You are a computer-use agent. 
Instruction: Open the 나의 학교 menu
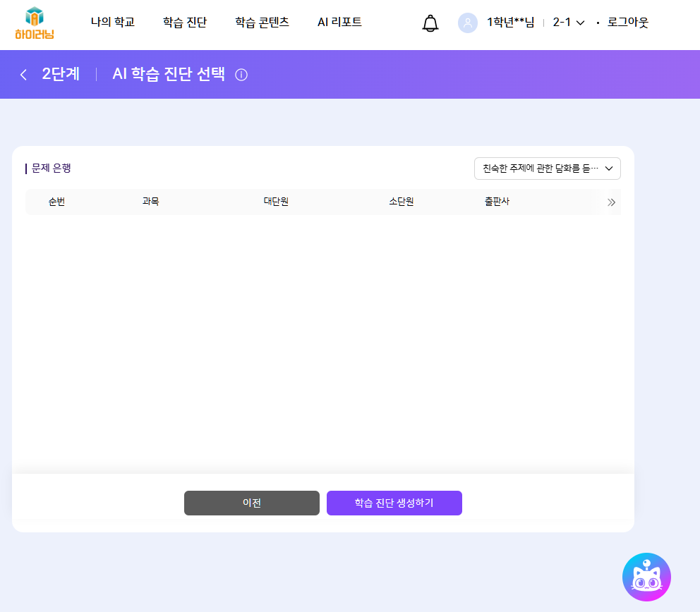(112, 23)
